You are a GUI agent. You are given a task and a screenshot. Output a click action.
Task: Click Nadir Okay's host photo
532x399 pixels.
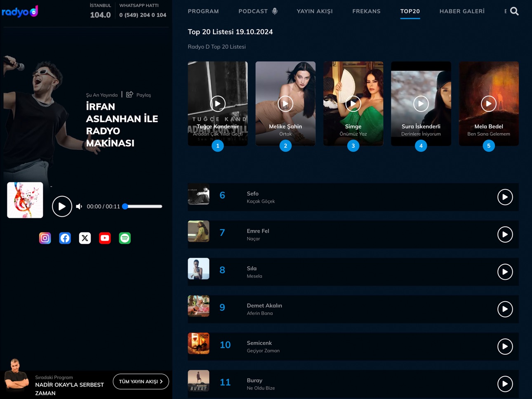click(16, 375)
